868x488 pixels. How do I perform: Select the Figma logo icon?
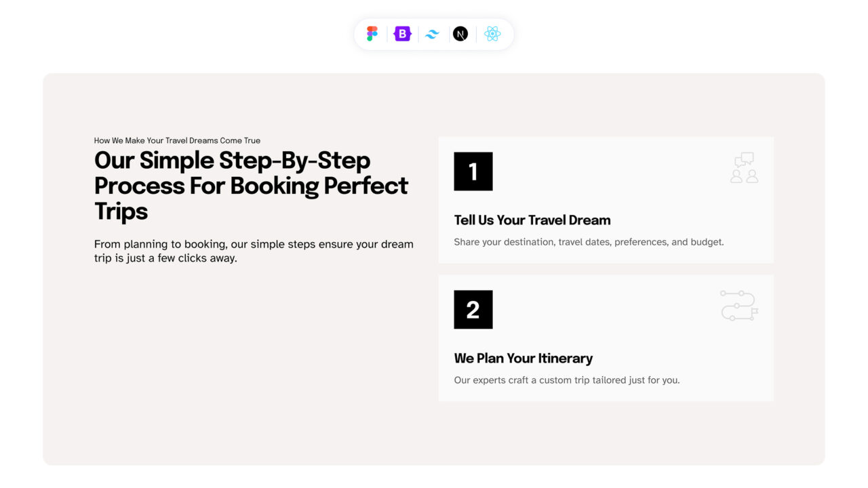click(x=372, y=34)
